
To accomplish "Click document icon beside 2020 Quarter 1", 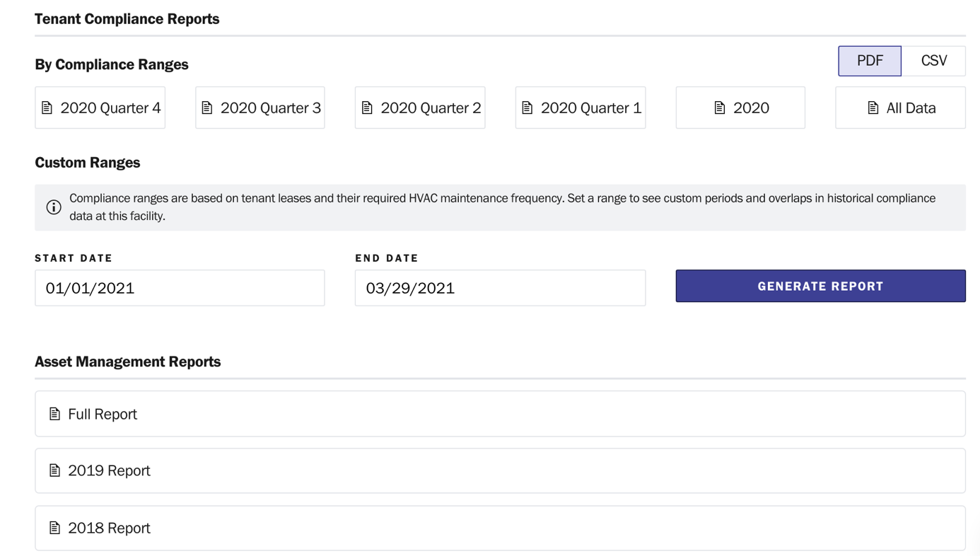I will pos(527,108).
